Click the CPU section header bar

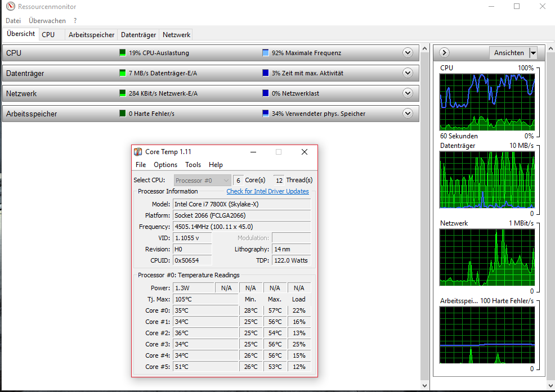click(211, 53)
